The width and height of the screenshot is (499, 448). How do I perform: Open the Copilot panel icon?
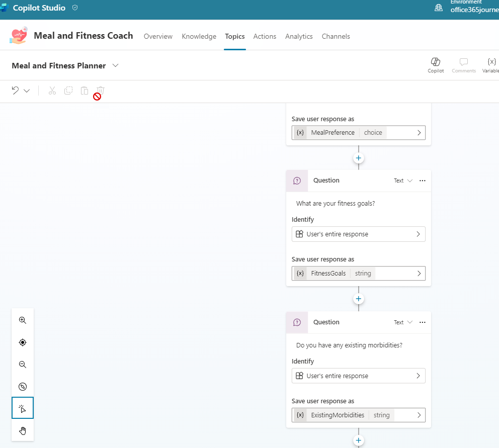point(436,65)
